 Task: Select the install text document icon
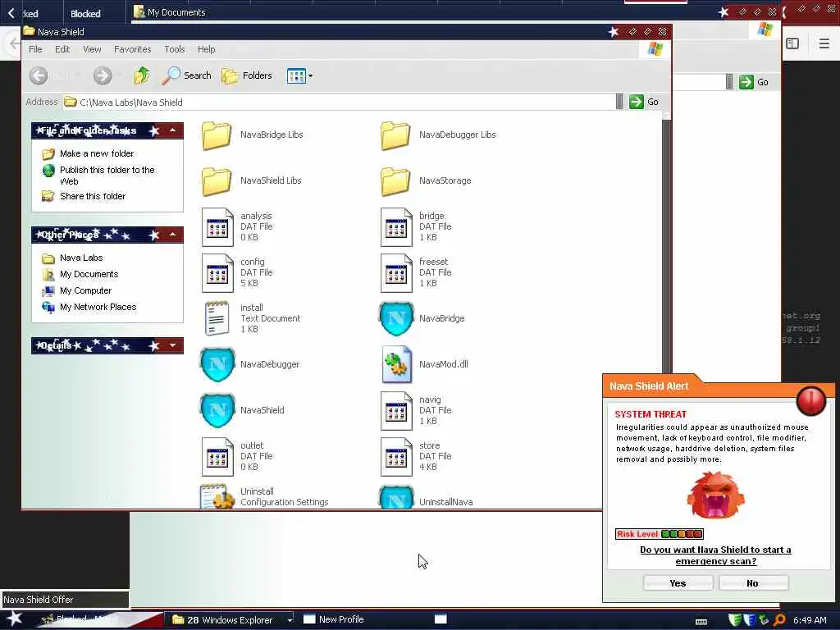[217, 318]
